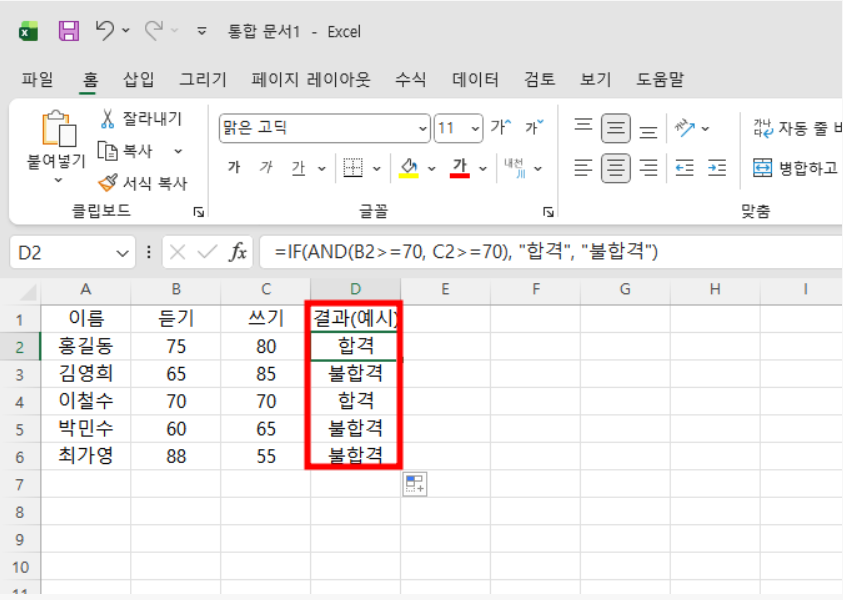Toggle bold (가) formatting
This screenshot has width=843, height=600.
(234, 168)
